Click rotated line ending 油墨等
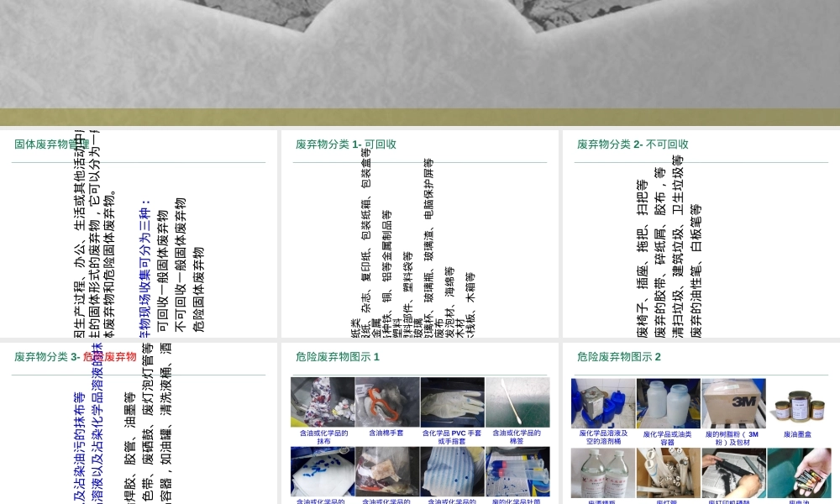Viewport: 840px width, 504px height. [129, 448]
